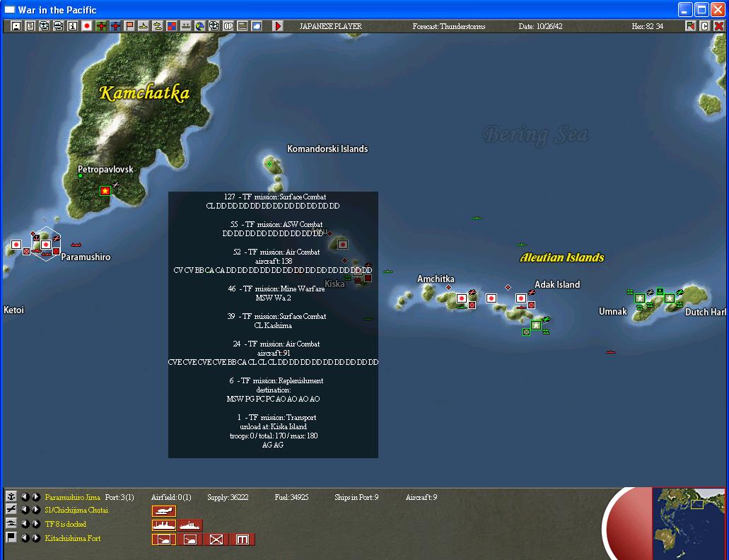
Task: Click the striped list toolbar icon
Action: click(x=243, y=26)
